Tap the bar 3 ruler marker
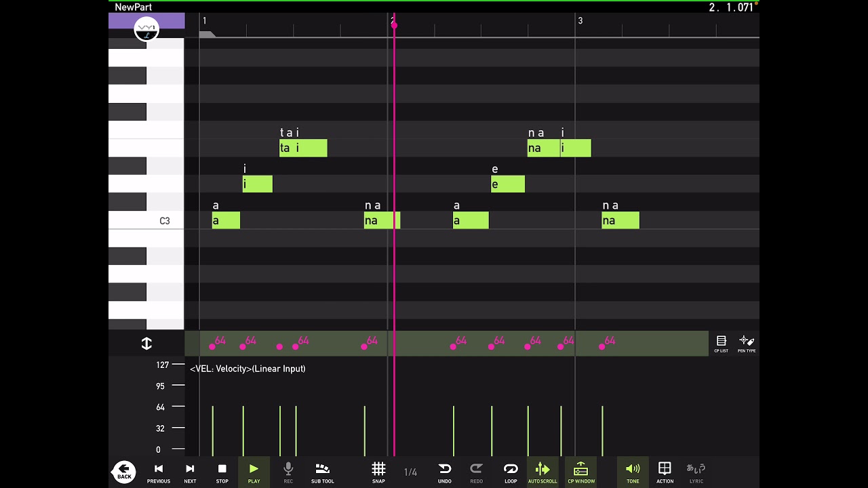Screen dimensions: 868x488 tap(580, 21)
